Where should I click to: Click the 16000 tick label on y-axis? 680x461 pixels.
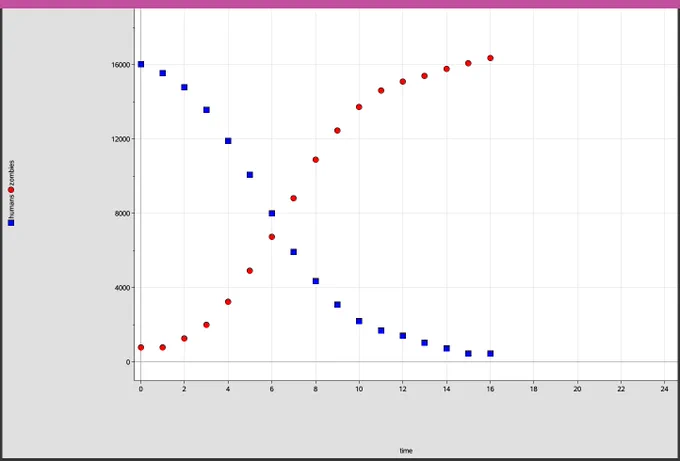pos(121,65)
